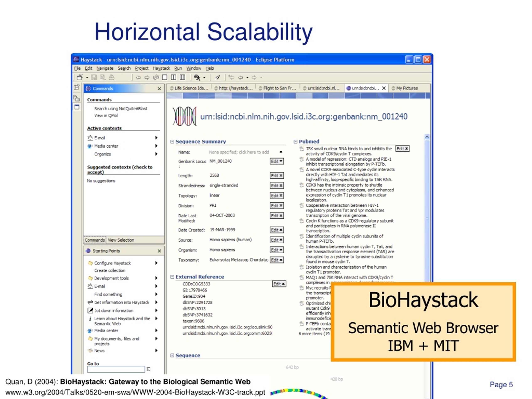
Task: Expand the Media center submenu under Active contexts
Action: click(x=156, y=146)
